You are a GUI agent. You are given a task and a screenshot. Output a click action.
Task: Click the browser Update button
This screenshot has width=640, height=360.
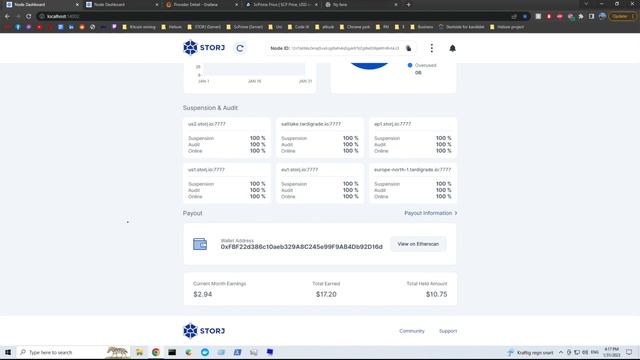pos(622,16)
